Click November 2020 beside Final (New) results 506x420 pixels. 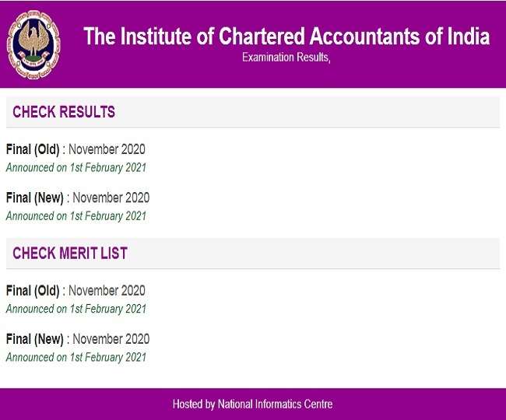[x=111, y=198]
